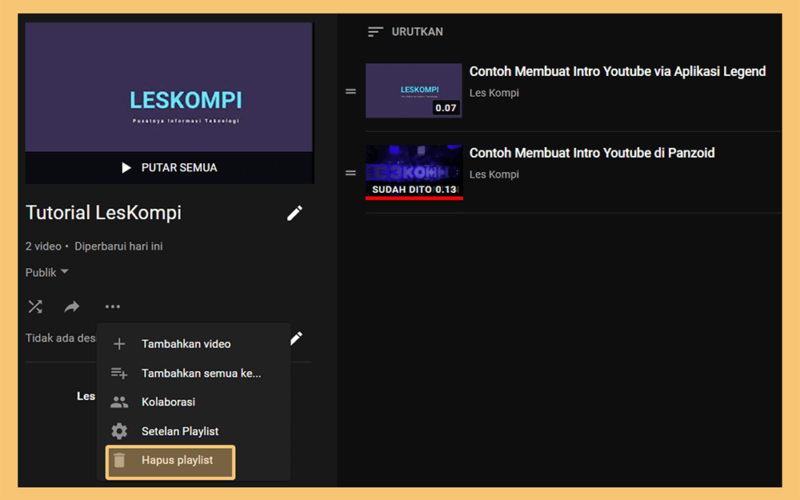Click the 'Tidak ada des' description text
Screen dimensions: 800x500
pos(60,338)
